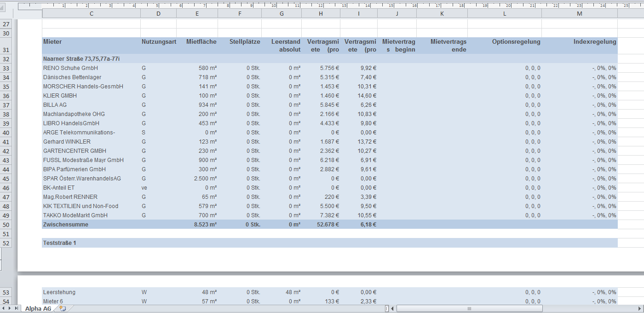Select the BK-Anteil ET cell
This screenshot has width=644, height=313.
[91, 188]
